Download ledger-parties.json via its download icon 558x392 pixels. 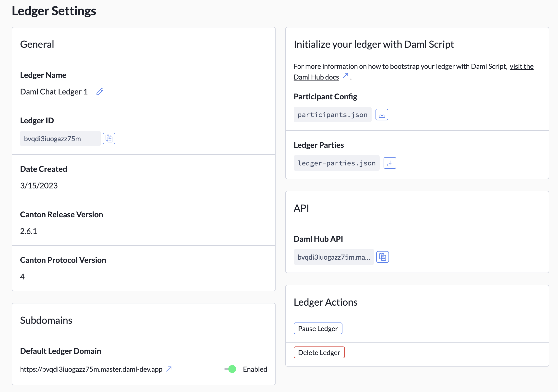390,163
